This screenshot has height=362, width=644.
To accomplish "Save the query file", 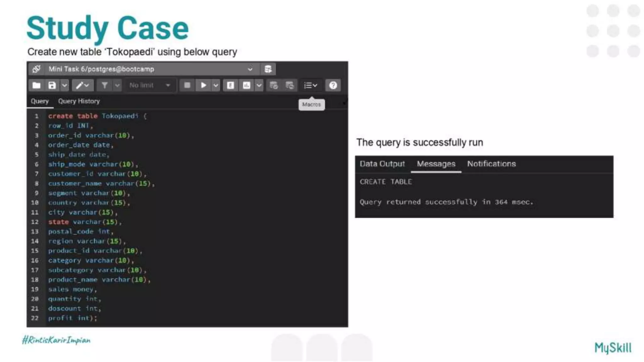I will tap(52, 85).
